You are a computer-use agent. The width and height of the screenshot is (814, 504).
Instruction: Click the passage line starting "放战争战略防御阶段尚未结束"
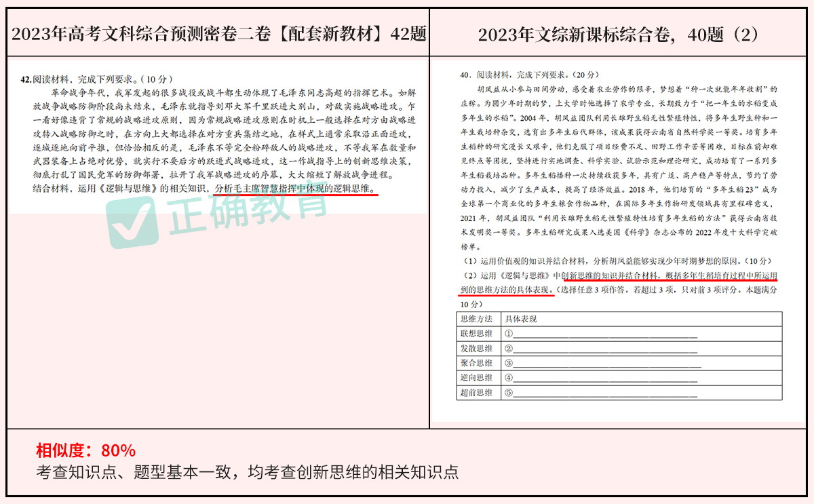point(224,106)
